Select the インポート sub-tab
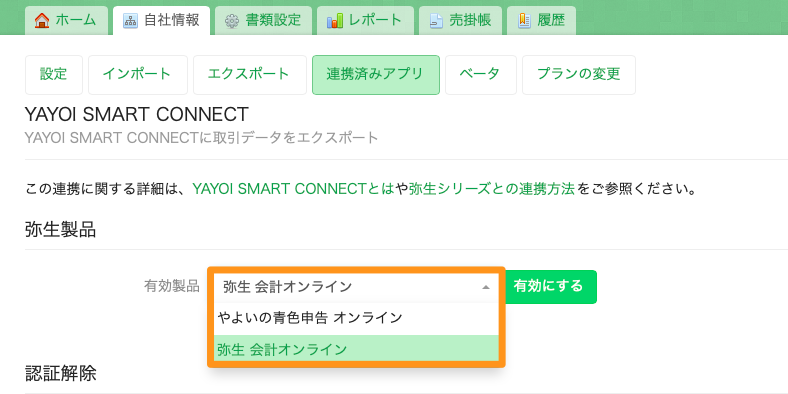 (138, 75)
